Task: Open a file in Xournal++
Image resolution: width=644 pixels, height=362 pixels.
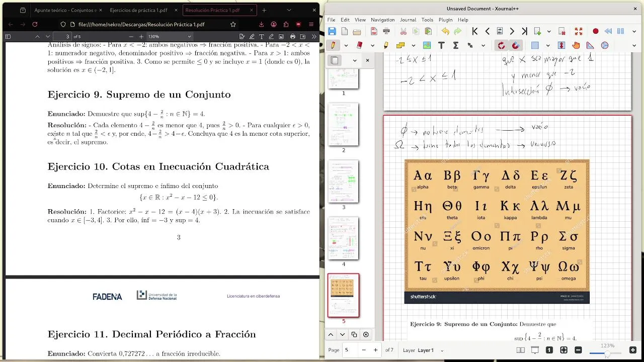Action: (x=357, y=31)
